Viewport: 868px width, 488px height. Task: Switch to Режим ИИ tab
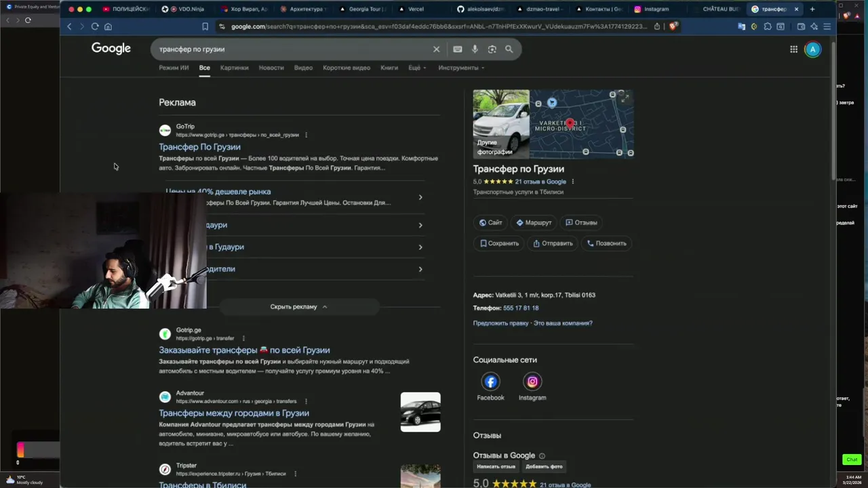[x=174, y=68]
